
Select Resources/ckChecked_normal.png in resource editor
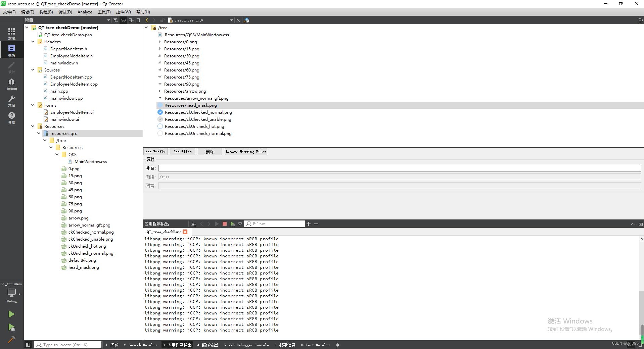(198, 112)
